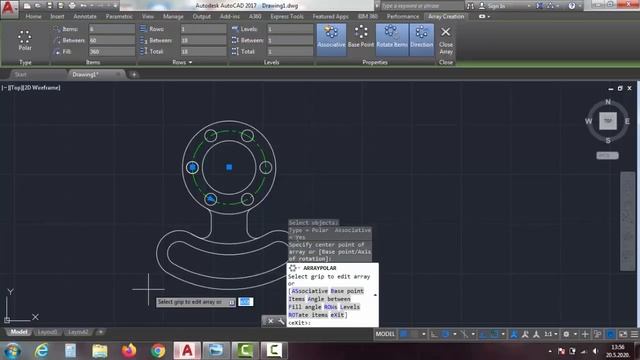Switch to the Layout1 tab

[x=47, y=332]
